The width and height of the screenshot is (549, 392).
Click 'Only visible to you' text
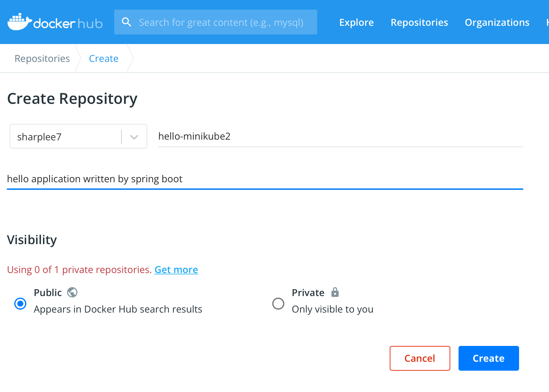(x=333, y=309)
